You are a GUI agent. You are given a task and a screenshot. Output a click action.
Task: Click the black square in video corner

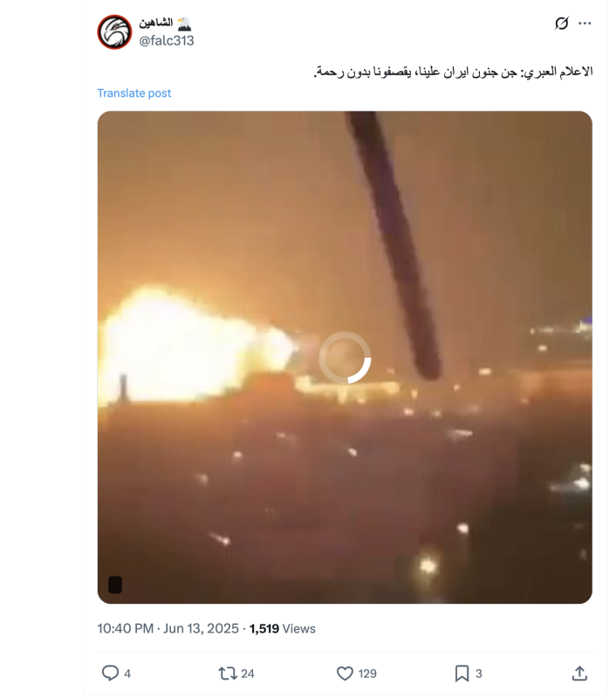pos(115,585)
